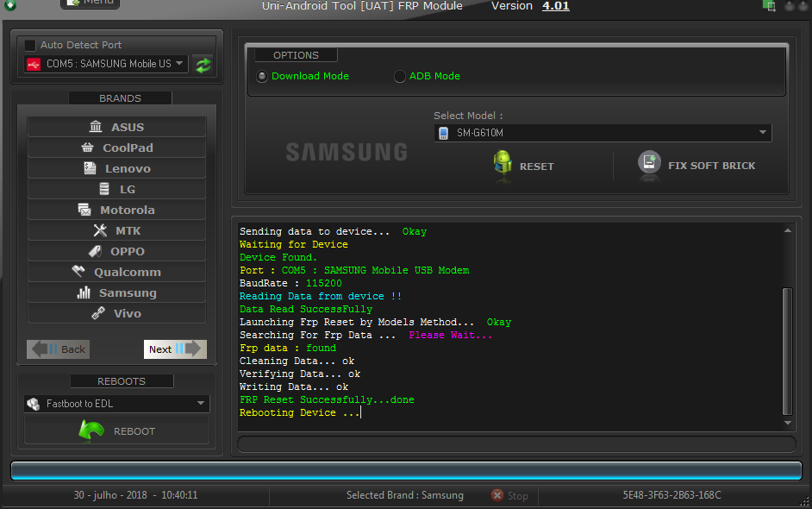Click the Lenovo document icon
Image resolution: width=812 pixels, height=509 pixels.
(x=91, y=168)
